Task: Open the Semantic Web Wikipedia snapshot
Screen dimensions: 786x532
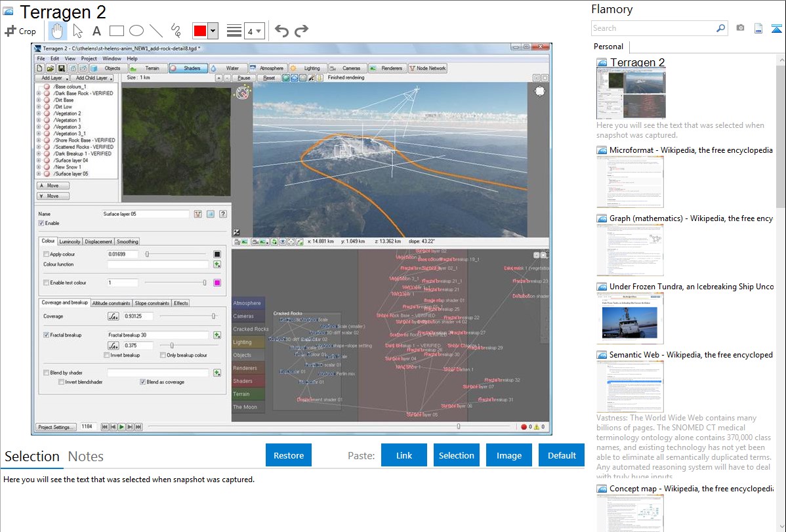Action: click(x=691, y=354)
